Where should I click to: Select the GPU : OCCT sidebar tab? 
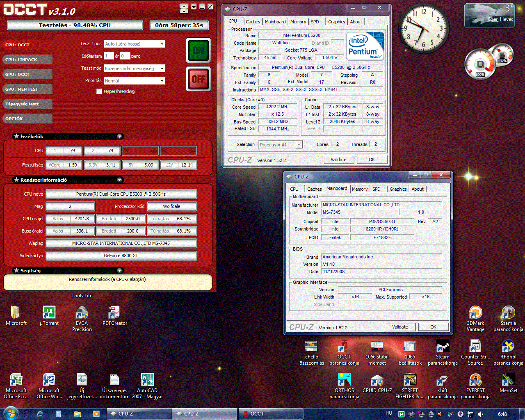point(27,74)
